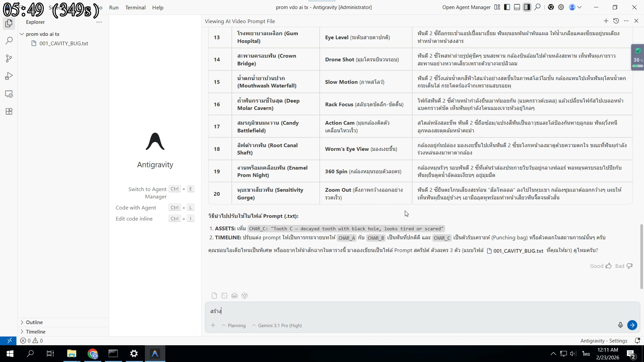Open the Search view in activity bar
This screenshot has height=362, width=644.
pyautogui.click(x=9, y=41)
